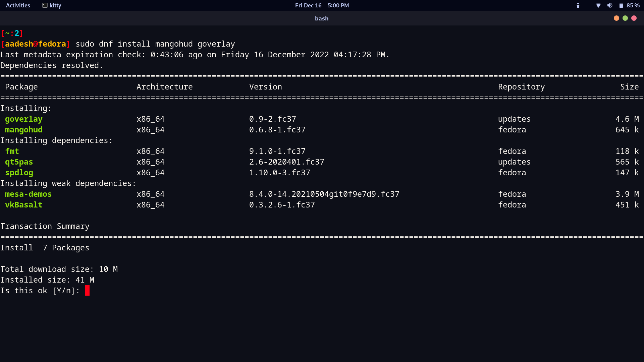Click the Version column header

266,87
